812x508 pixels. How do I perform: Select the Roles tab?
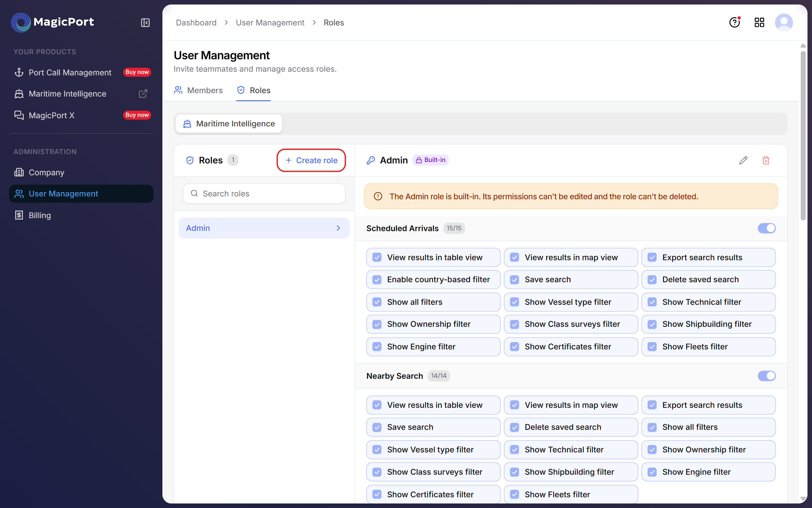click(x=254, y=90)
